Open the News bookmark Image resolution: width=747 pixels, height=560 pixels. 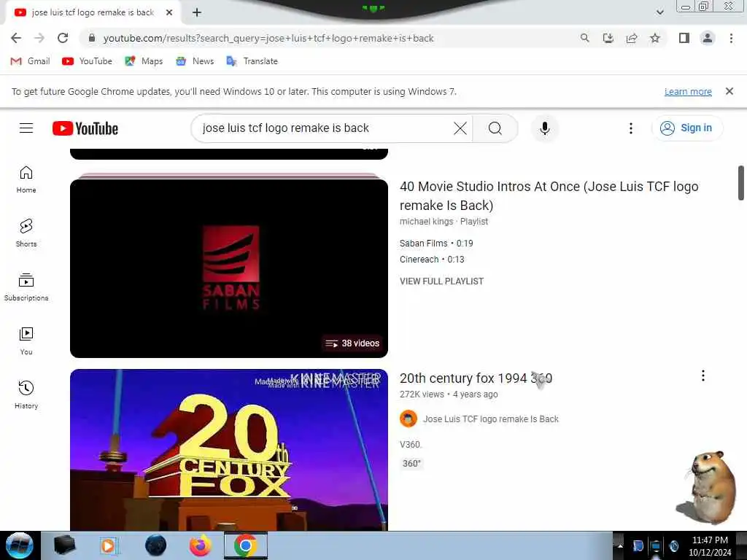pos(195,61)
